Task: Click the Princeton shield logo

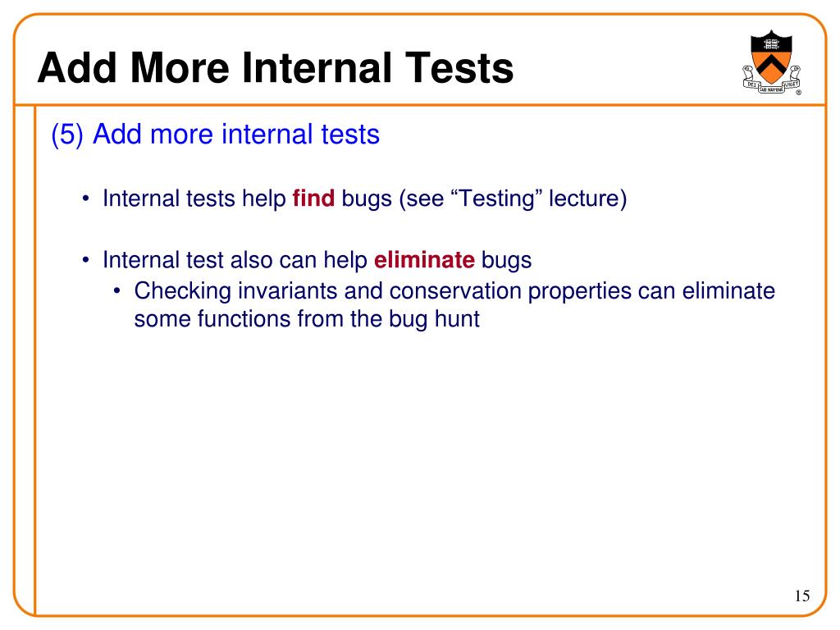Action: click(771, 62)
